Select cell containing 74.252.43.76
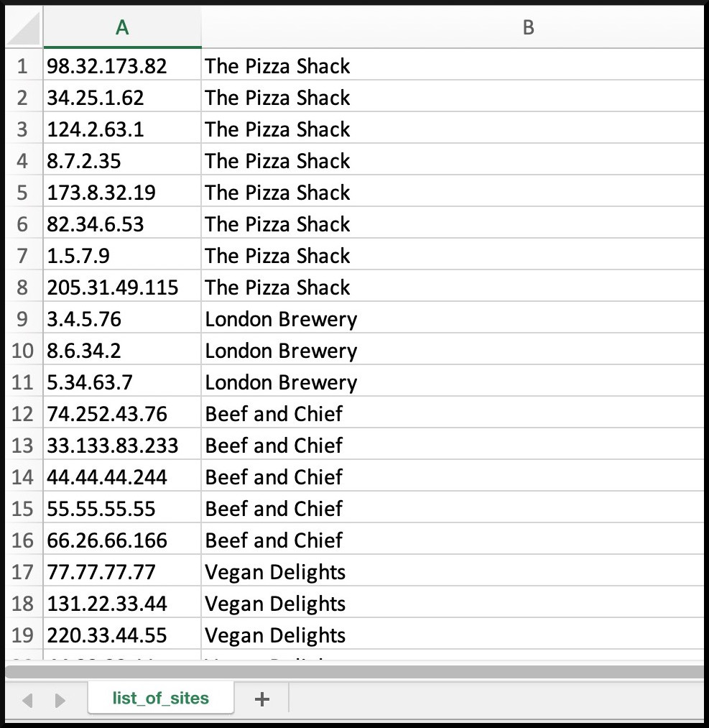The image size is (709, 728). (123, 413)
